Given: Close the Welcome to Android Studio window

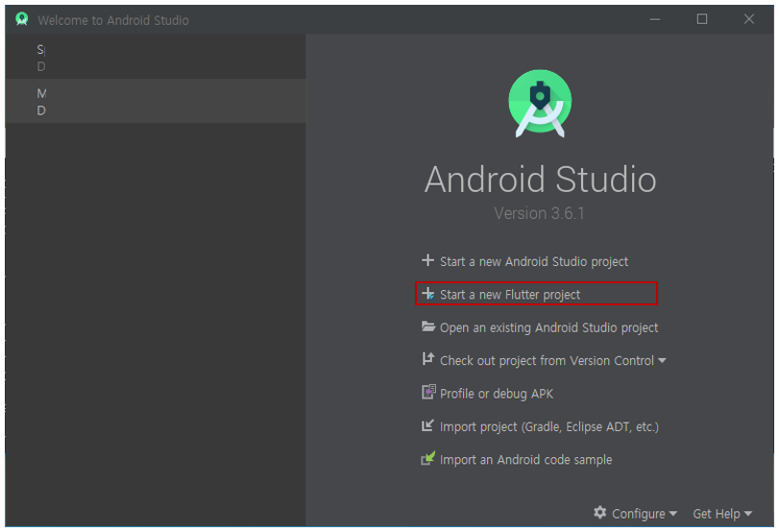Looking at the screenshot, I should [x=748, y=19].
